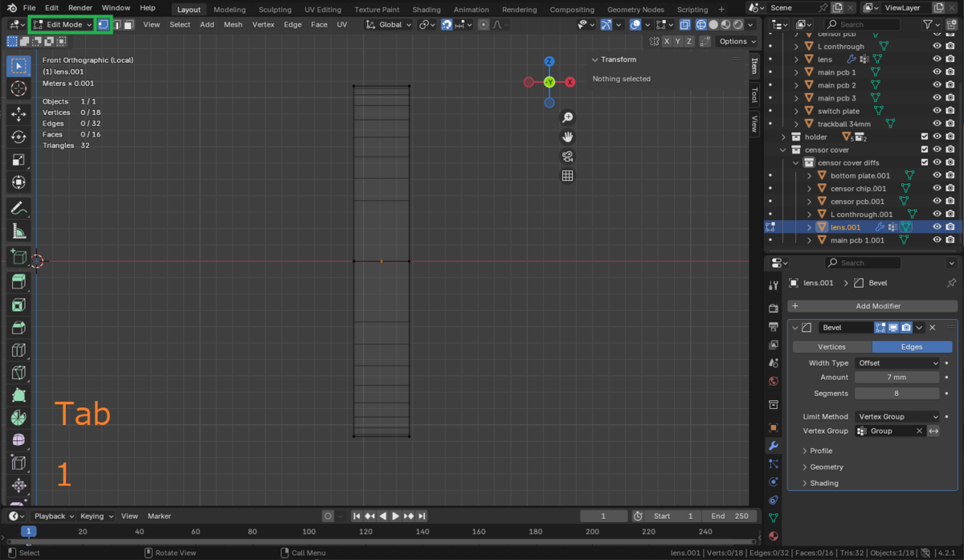Open the viewport Options dropdown
The height and width of the screenshot is (560, 964).
pos(737,41)
